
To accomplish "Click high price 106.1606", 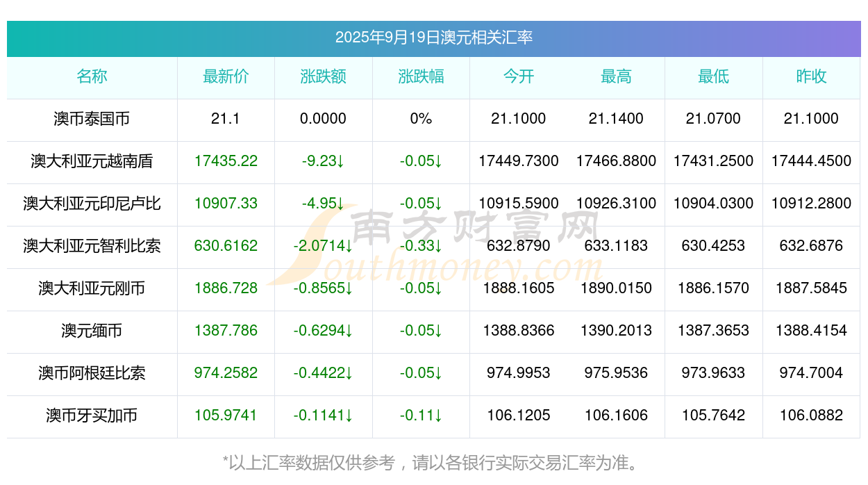I will [x=616, y=416].
